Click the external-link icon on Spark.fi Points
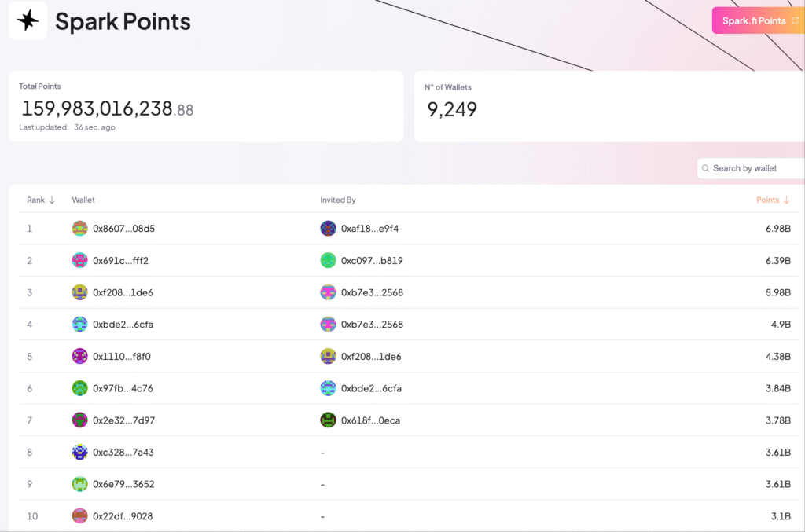The height and width of the screenshot is (532, 805). 796,20
